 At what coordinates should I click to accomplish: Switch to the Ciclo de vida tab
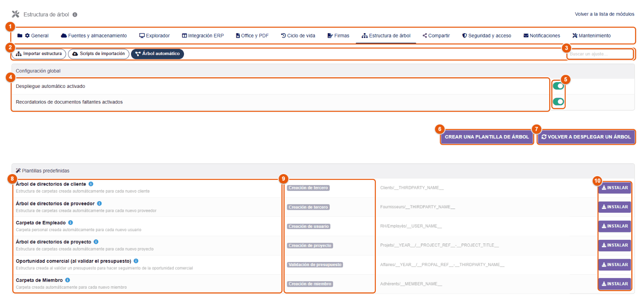pos(298,36)
